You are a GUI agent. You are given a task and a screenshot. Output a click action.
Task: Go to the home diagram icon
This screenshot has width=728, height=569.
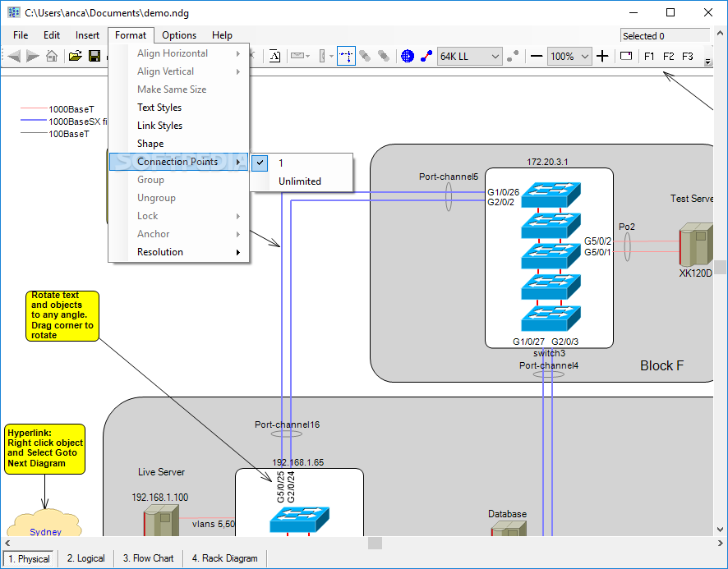pyautogui.click(x=52, y=56)
